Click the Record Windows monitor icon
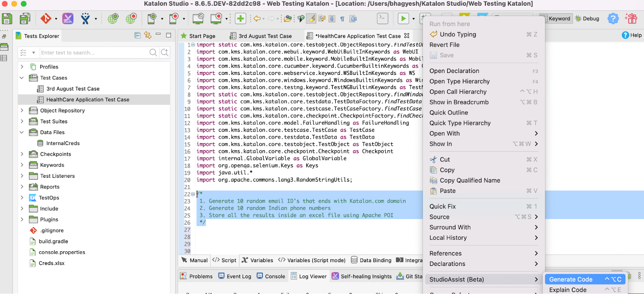The width and height of the screenshot is (644, 294). coord(216,19)
